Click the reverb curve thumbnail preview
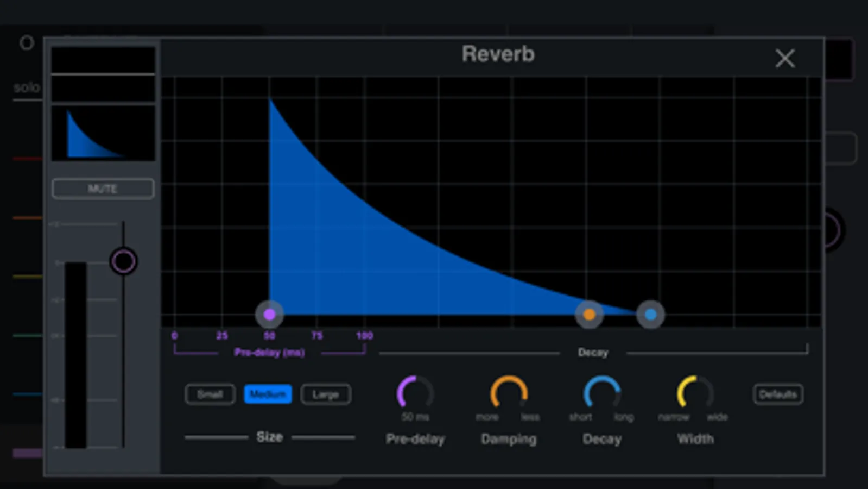The height and width of the screenshot is (489, 868). click(103, 133)
